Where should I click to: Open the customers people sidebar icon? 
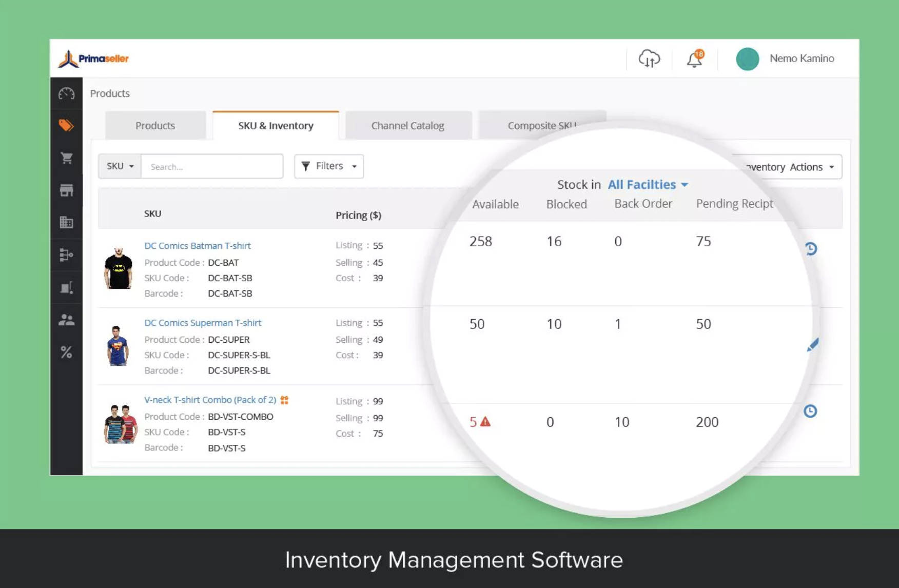pyautogui.click(x=66, y=320)
